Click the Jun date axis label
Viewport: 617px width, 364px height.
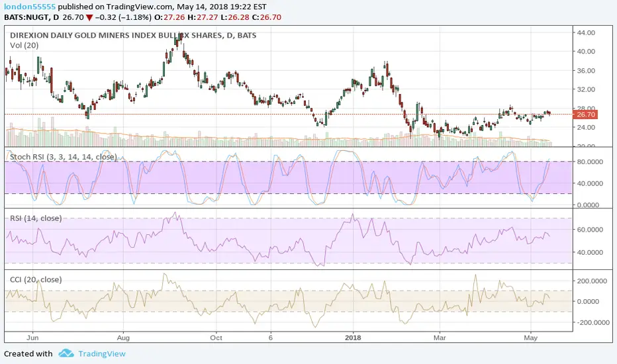[32, 338]
